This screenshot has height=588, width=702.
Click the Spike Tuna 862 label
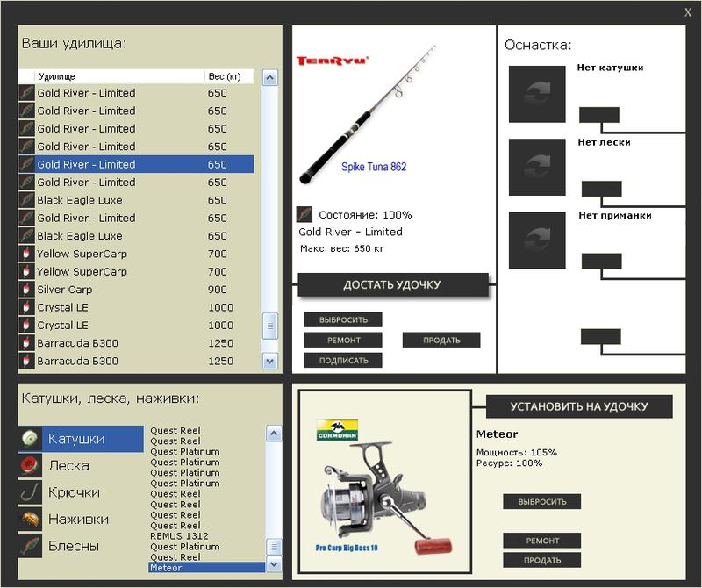374,167
